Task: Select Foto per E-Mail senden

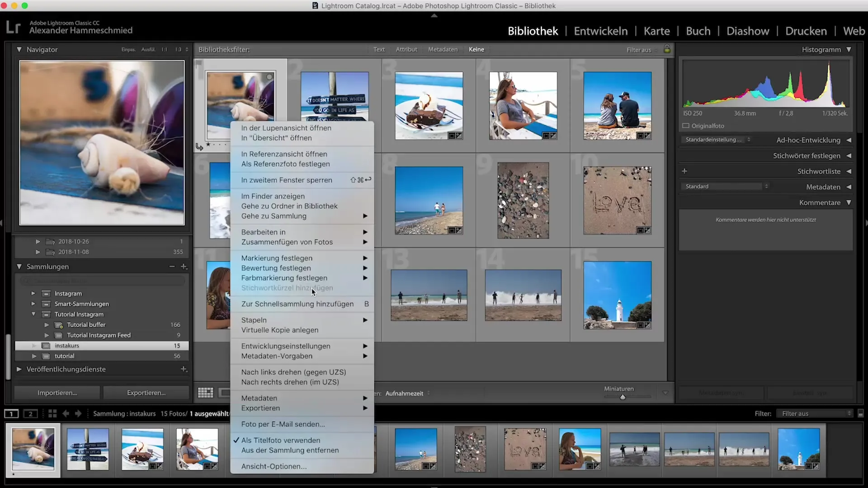Action: [302, 424]
